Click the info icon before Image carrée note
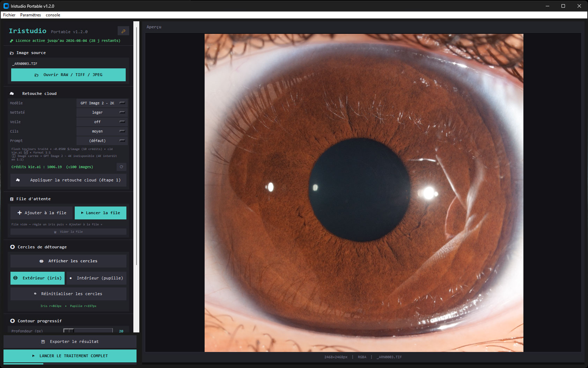This screenshot has width=588, height=368. (14, 156)
